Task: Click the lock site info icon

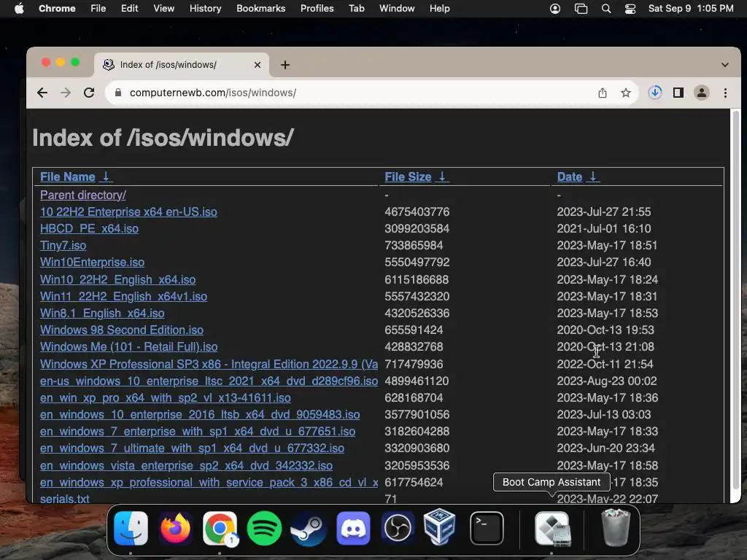Action: 118,93
